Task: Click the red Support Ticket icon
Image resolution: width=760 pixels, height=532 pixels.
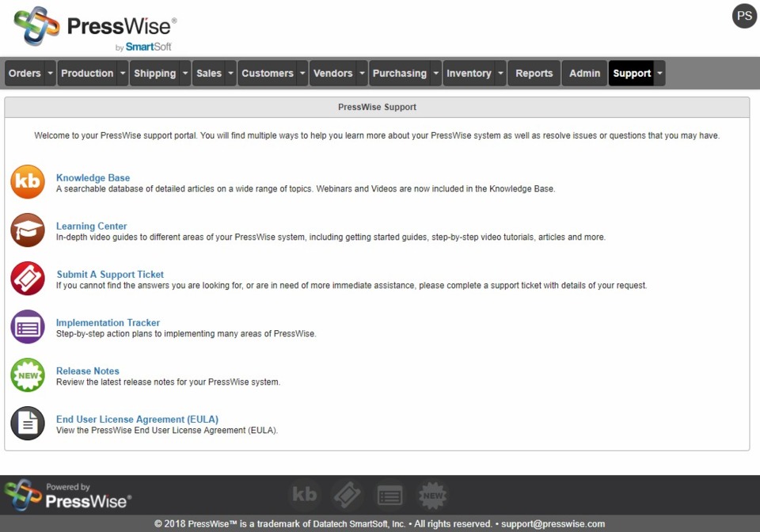Action: point(28,279)
